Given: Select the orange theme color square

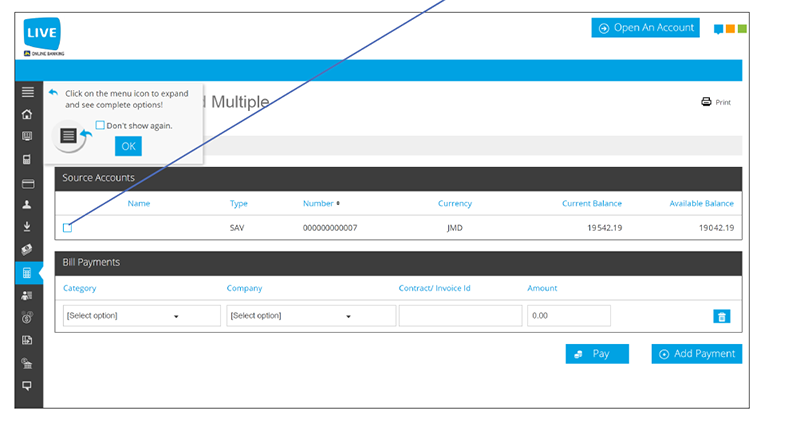Looking at the screenshot, I should 730,29.
